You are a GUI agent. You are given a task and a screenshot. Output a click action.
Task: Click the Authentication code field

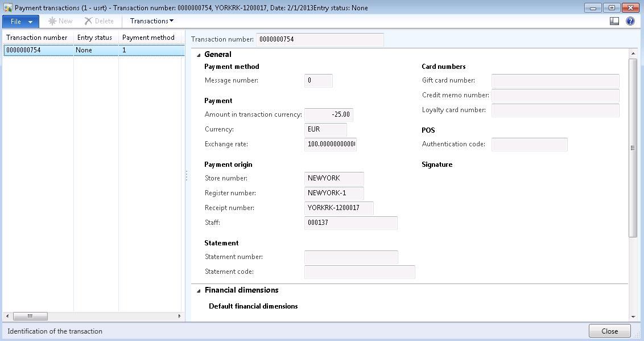point(530,144)
